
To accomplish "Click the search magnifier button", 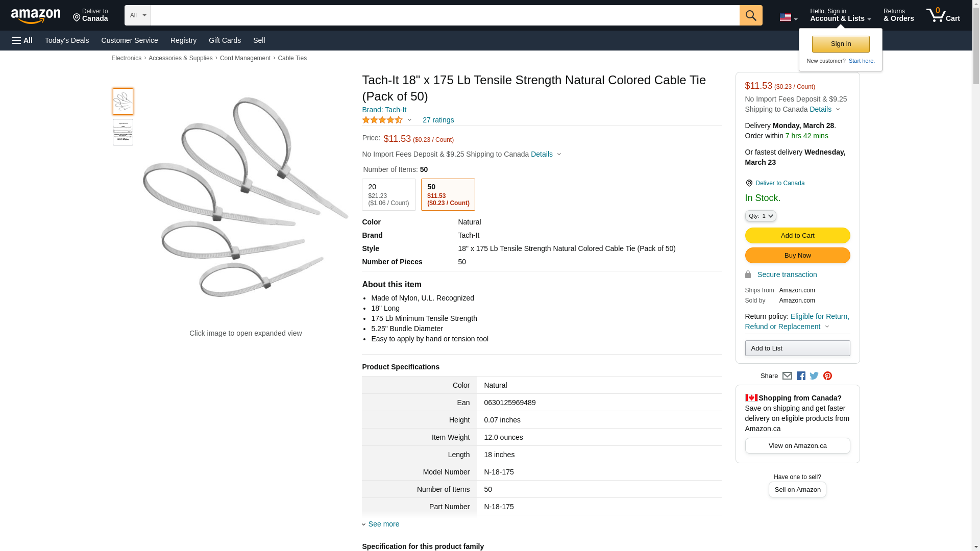I will click(x=751, y=15).
